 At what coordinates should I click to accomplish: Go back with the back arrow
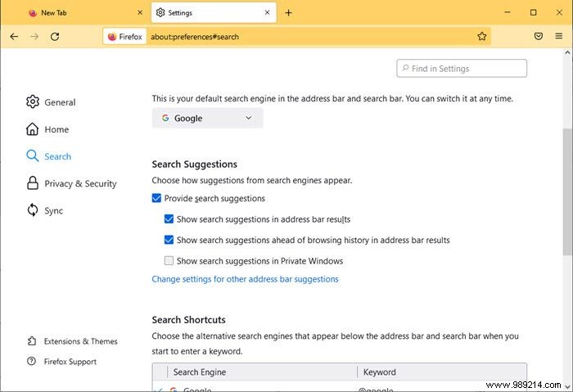pos(14,37)
